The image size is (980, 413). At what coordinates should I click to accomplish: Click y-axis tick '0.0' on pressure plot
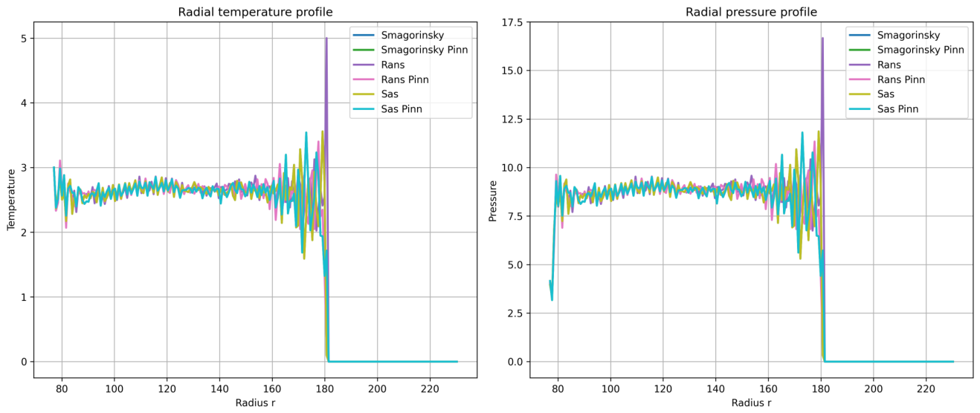(x=516, y=362)
